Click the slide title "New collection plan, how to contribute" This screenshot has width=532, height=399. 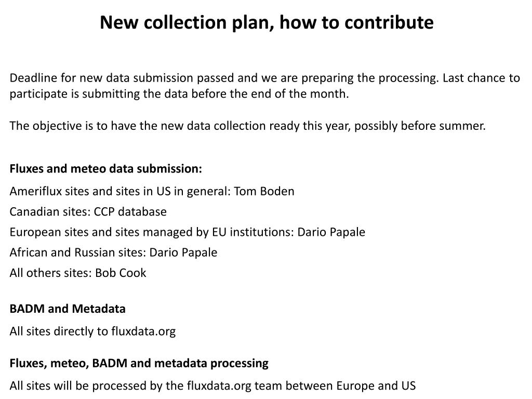coord(266,22)
